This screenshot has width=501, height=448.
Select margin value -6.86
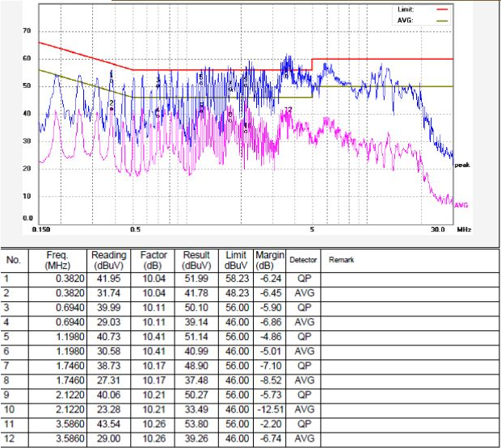[x=271, y=322]
